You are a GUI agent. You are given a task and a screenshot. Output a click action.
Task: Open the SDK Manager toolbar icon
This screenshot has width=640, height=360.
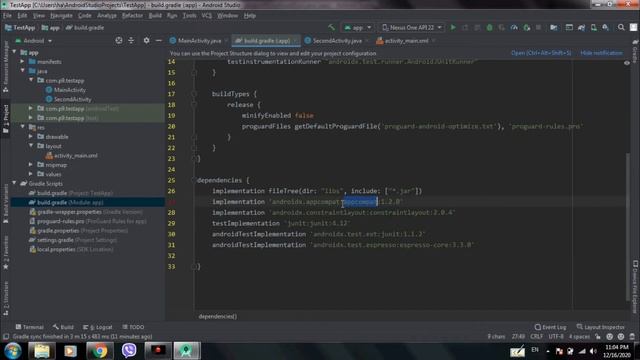[x=606, y=27]
